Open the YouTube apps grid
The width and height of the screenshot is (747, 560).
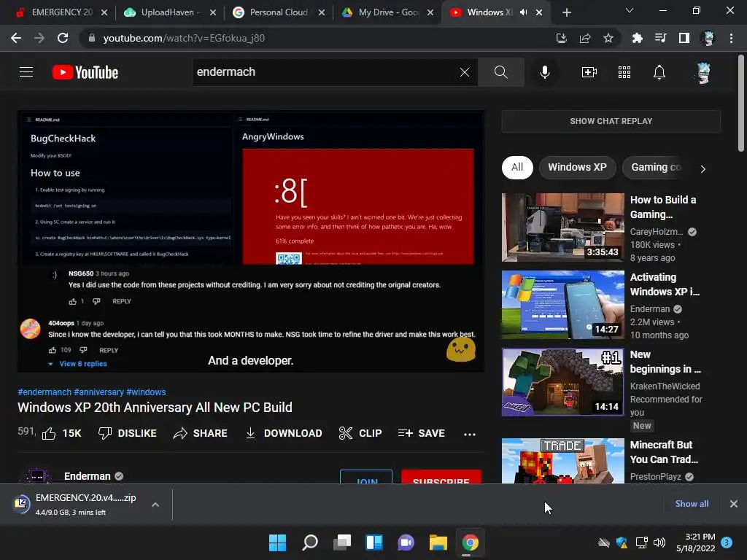[624, 72]
